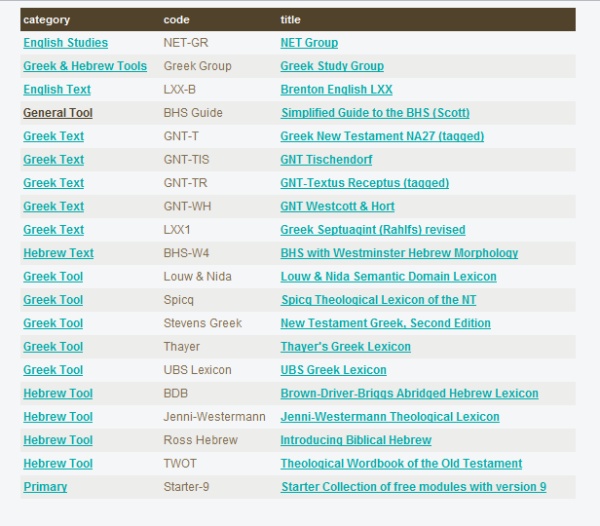Image resolution: width=600 pixels, height=526 pixels.
Task: Click Hebrew Tool in the Jenni-Westermann row
Action: pos(58,417)
